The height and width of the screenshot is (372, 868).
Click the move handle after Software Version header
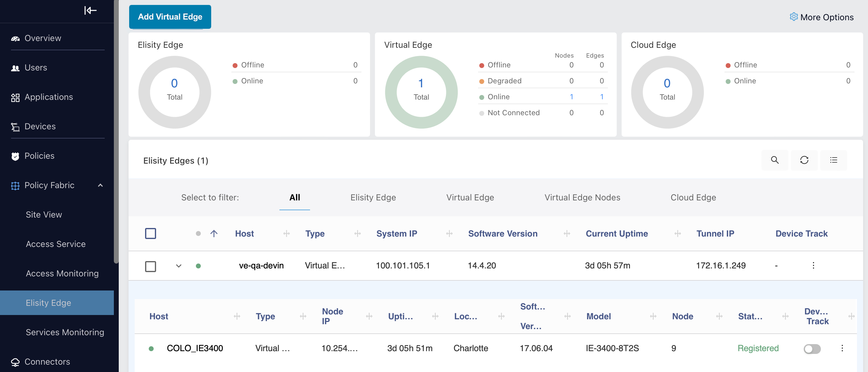tap(567, 233)
